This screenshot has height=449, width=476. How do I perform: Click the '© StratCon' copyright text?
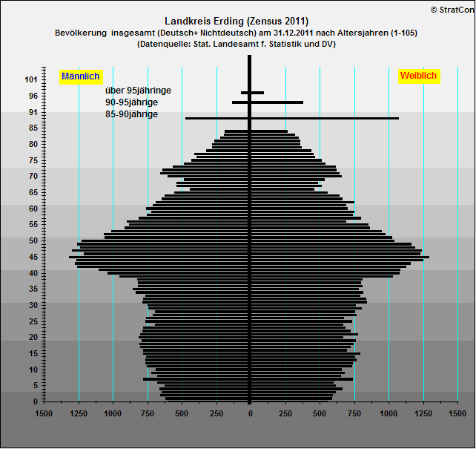click(x=452, y=10)
